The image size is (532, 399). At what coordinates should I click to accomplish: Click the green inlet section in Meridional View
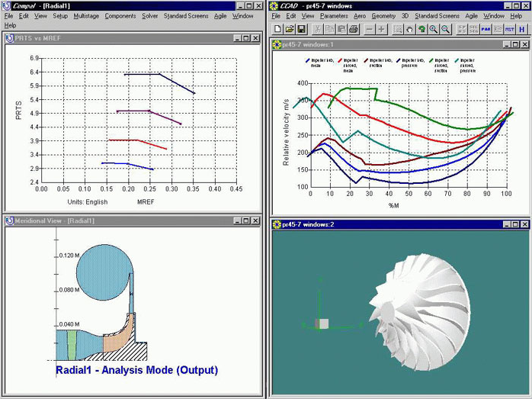(x=72, y=345)
